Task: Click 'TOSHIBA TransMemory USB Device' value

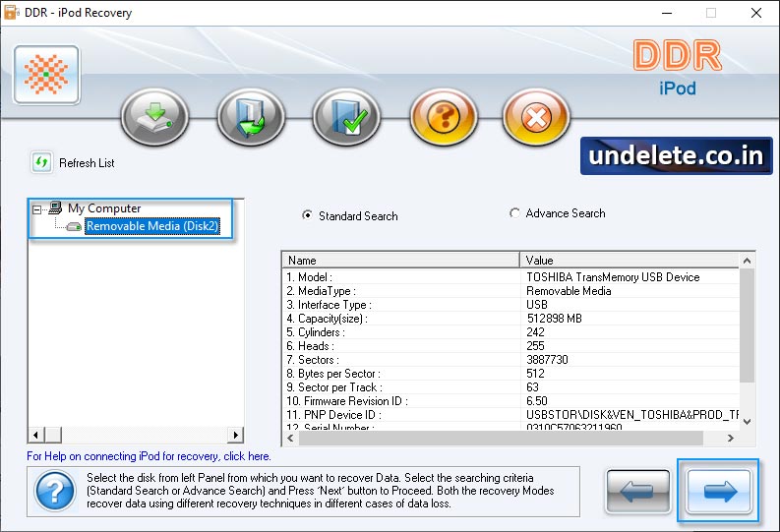Action: coord(613,277)
